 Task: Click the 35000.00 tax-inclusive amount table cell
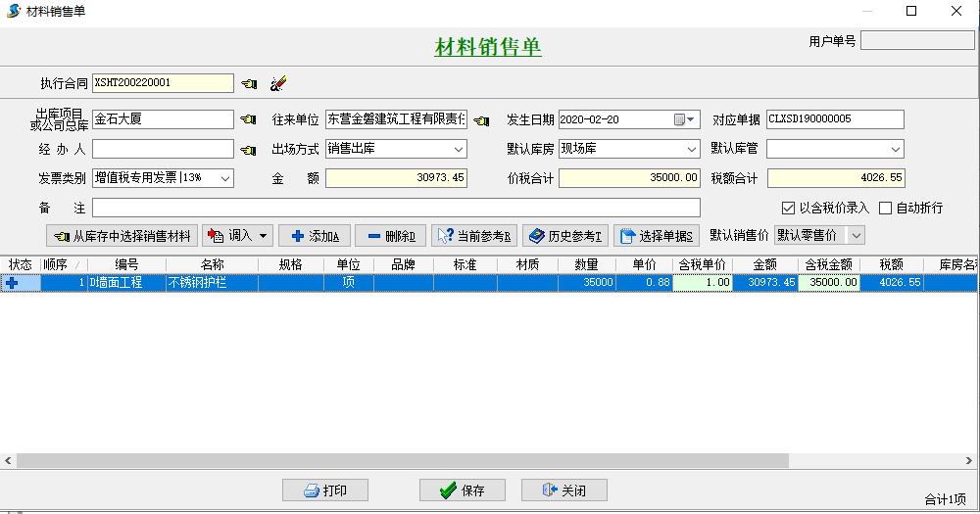click(x=829, y=283)
